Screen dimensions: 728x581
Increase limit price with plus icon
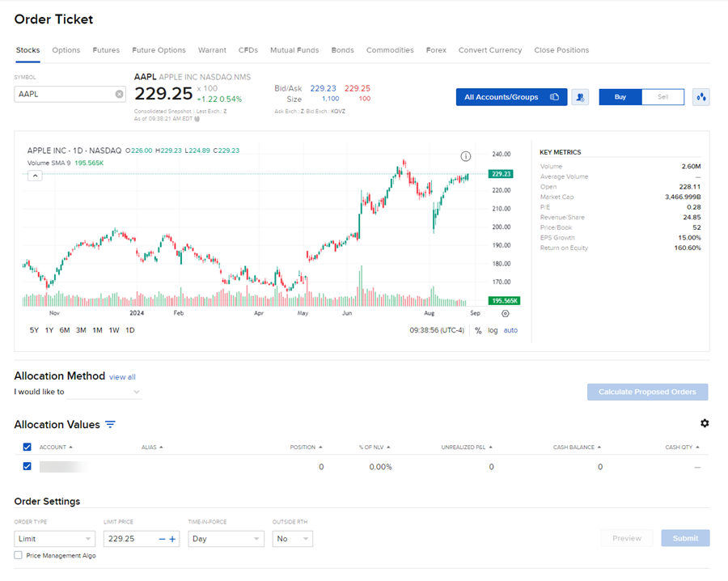(x=172, y=539)
